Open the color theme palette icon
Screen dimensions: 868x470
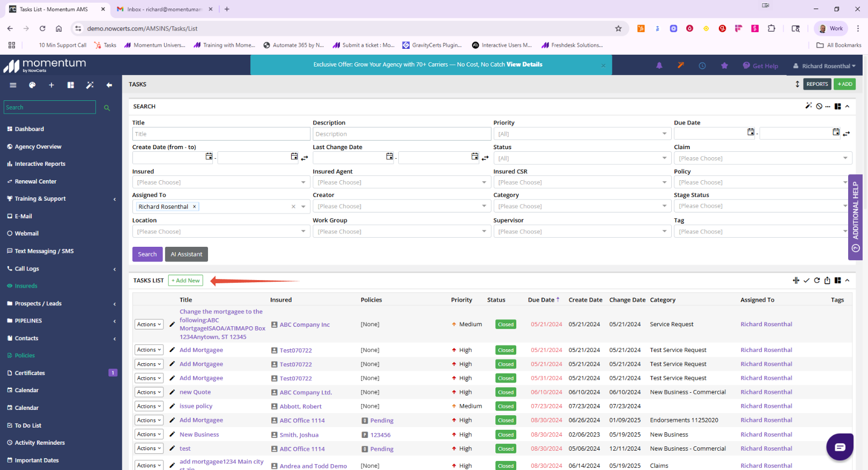point(32,85)
